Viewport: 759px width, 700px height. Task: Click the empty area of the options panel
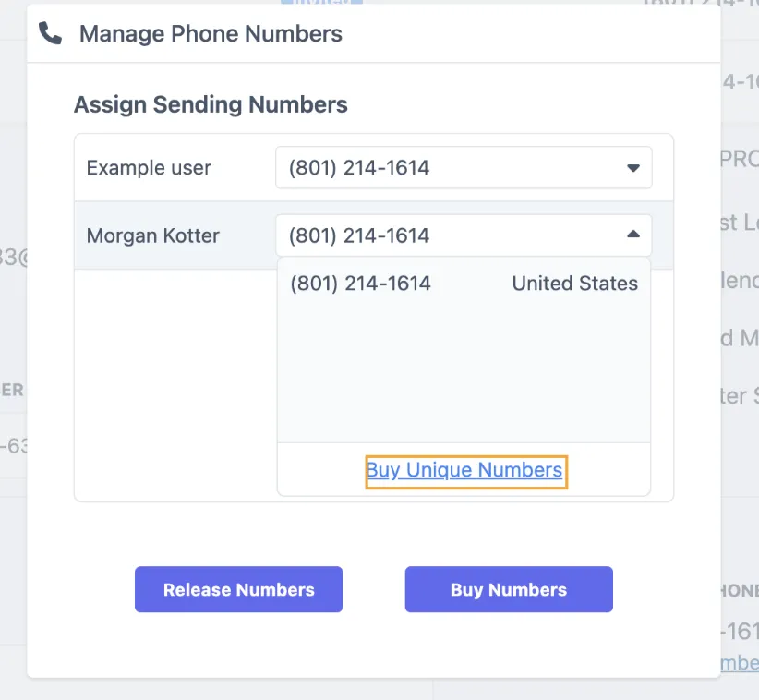(462, 379)
